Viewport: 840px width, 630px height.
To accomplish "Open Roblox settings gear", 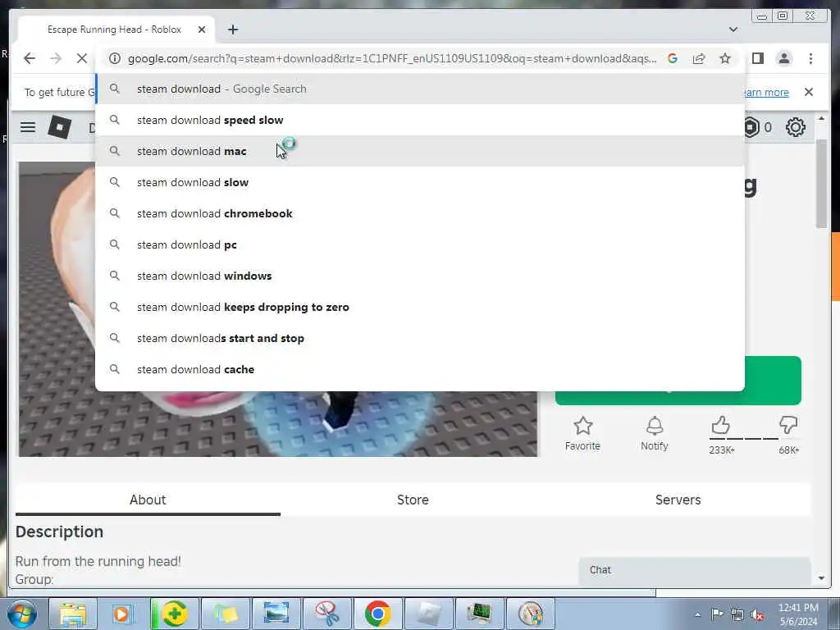I will pyautogui.click(x=795, y=127).
